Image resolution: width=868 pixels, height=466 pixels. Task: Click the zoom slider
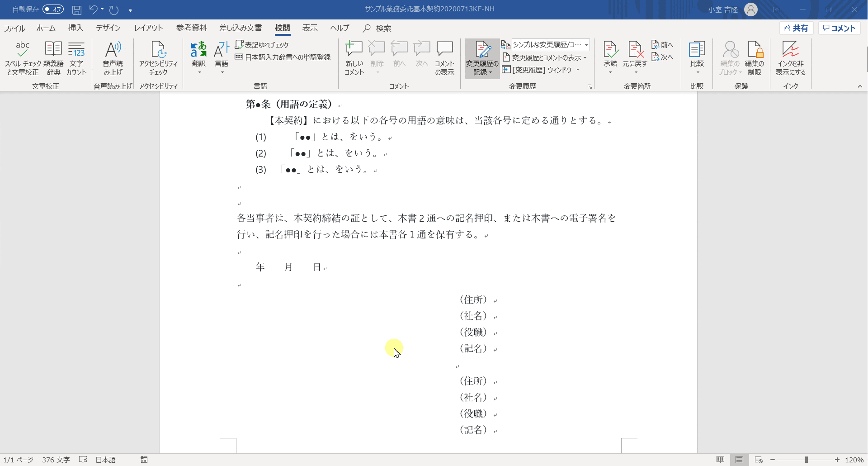pos(806,460)
